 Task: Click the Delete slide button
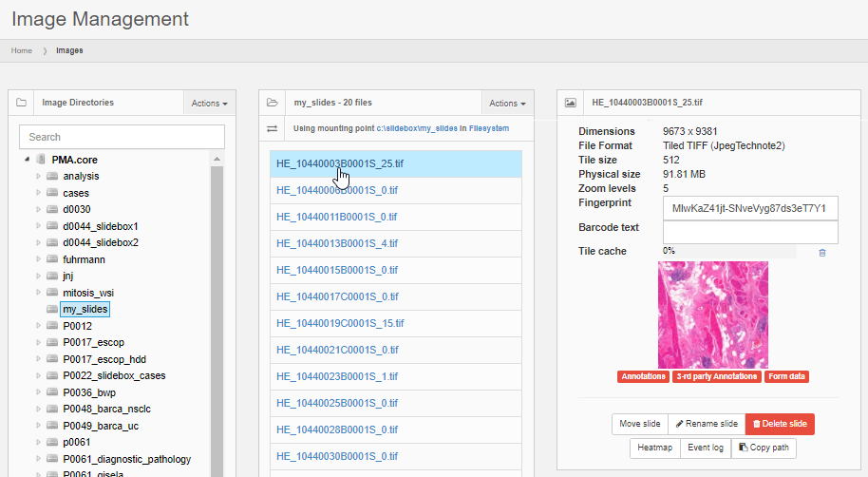780,424
